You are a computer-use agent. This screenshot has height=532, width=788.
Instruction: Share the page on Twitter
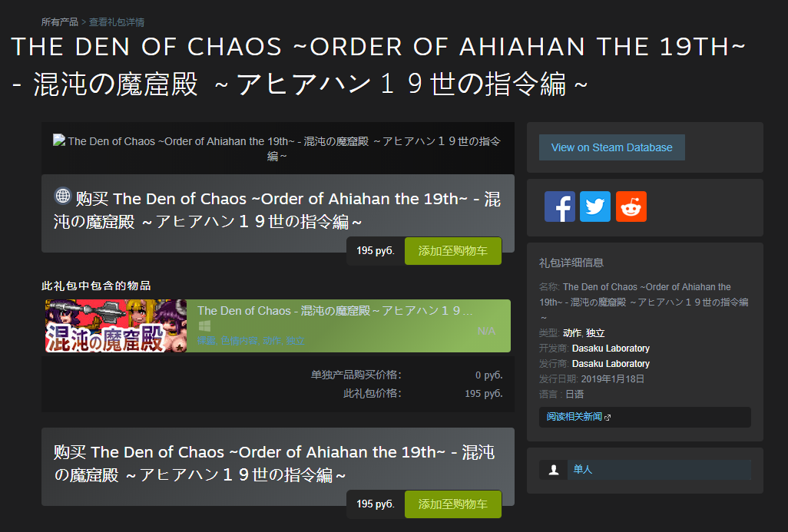coord(595,206)
